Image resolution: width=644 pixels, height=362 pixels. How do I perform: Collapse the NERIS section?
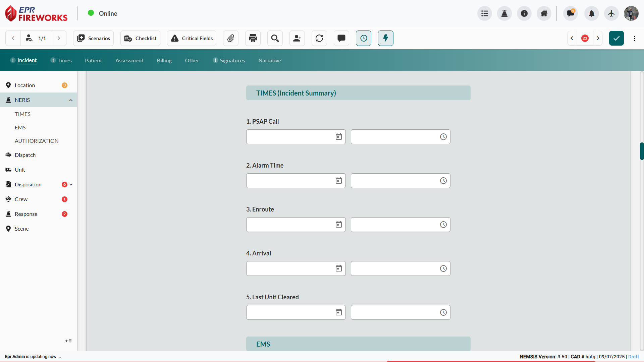pyautogui.click(x=71, y=100)
